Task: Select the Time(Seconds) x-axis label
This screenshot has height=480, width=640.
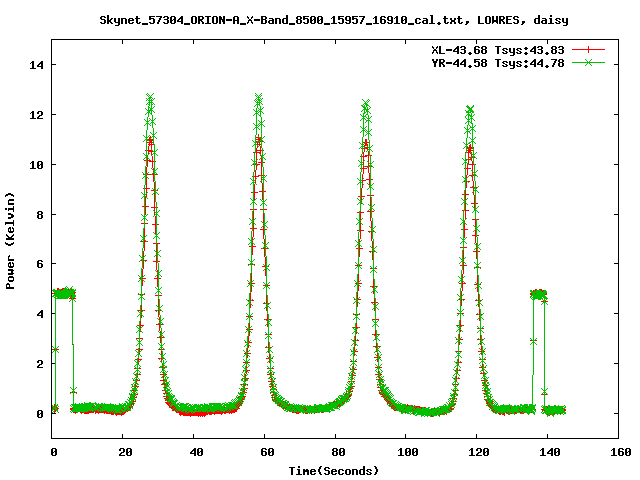Action: click(334, 471)
